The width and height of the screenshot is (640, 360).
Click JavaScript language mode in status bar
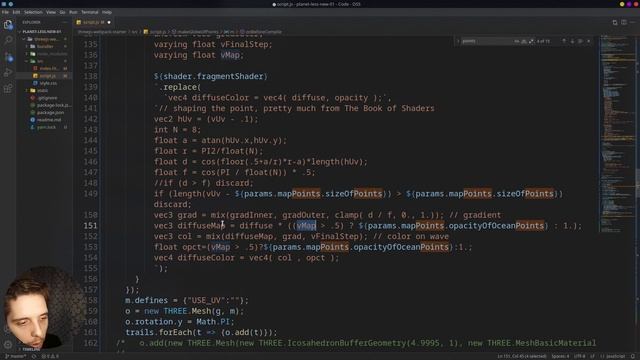pyautogui.click(x=613, y=356)
